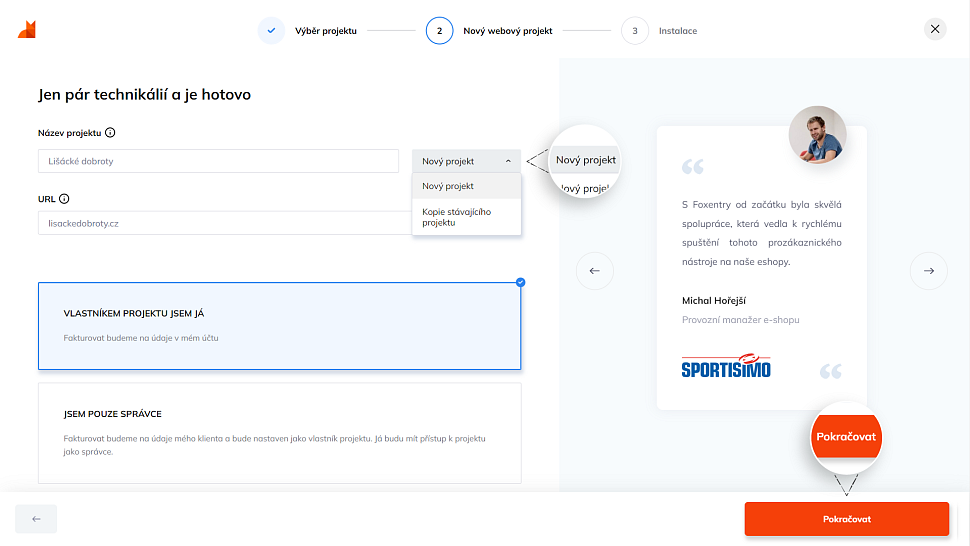This screenshot has width=970, height=546.
Task: Close the project setup wizard
Action: coord(935,29)
